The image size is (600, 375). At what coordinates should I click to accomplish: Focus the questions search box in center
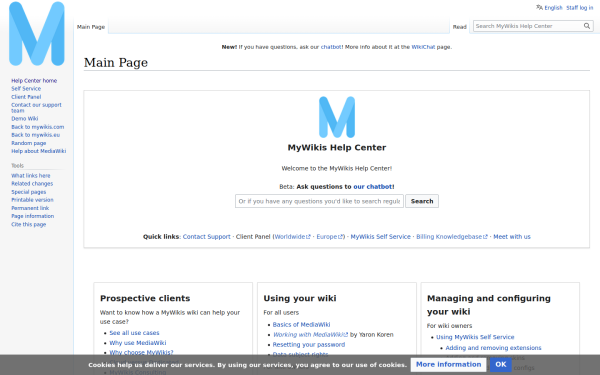pos(319,201)
